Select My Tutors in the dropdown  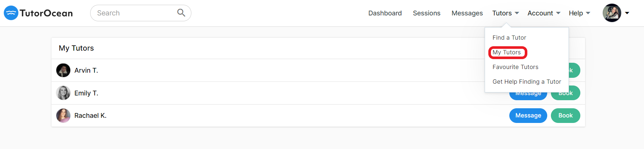(507, 52)
